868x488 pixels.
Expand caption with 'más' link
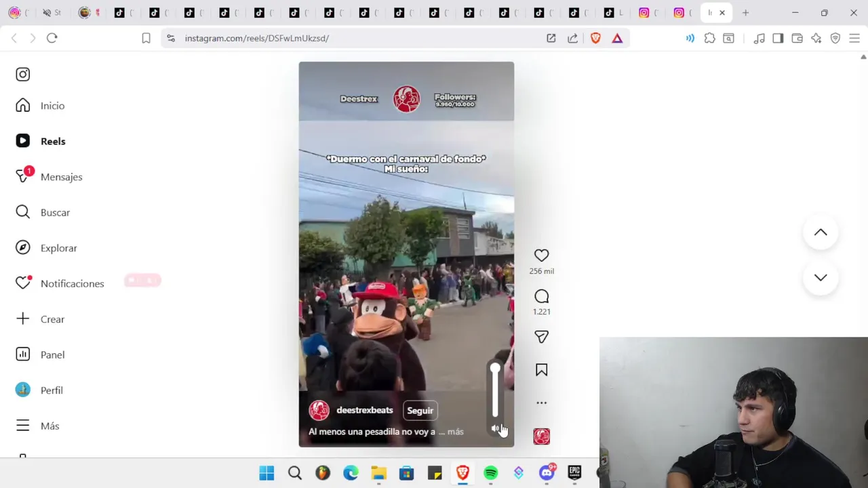[x=456, y=432]
